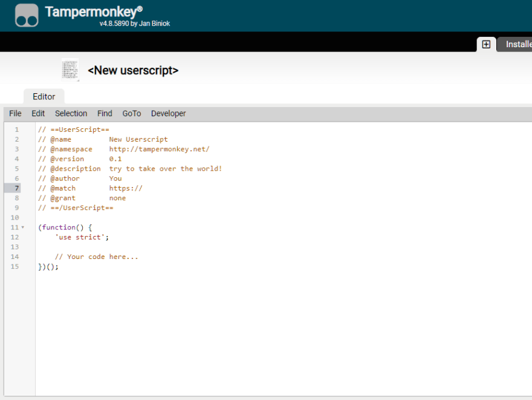Click the @grant keyword

[63, 198]
